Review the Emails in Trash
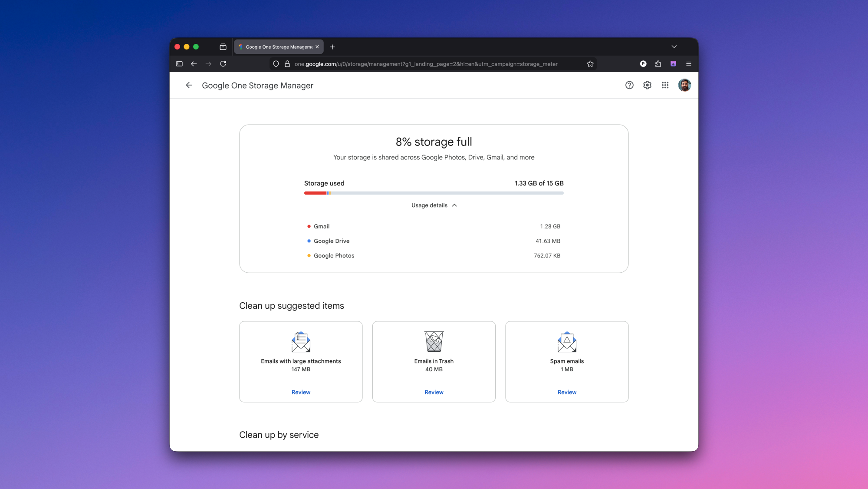Screen dimensions: 868x489 click(434, 392)
